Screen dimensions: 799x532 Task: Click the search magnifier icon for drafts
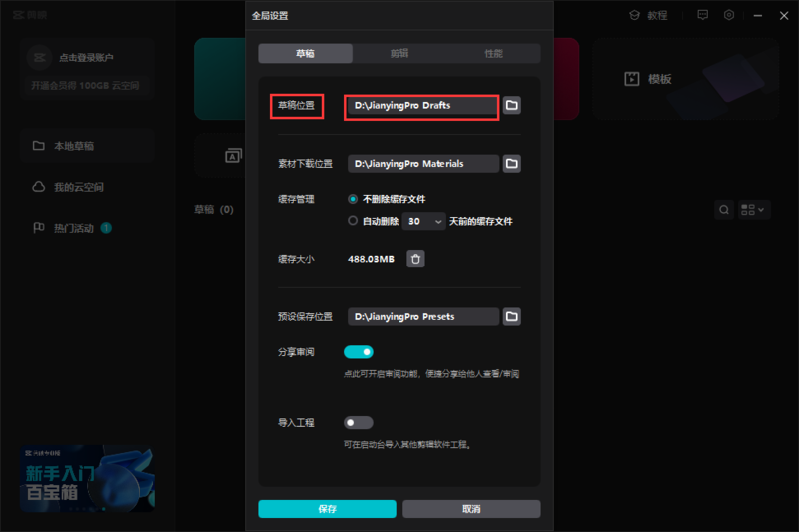pos(724,210)
